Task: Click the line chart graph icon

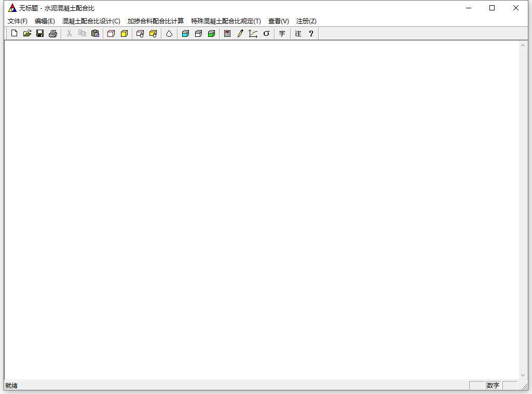Action: click(x=253, y=33)
